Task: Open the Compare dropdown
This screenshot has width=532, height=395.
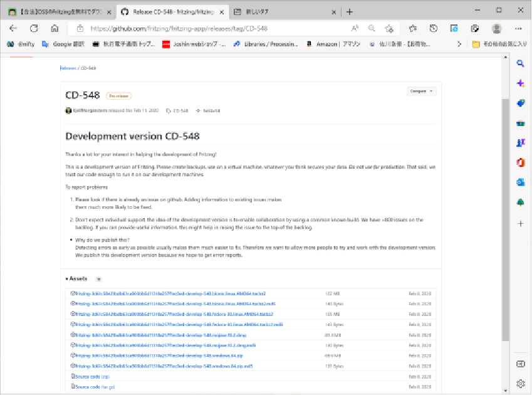Action: coord(421,91)
